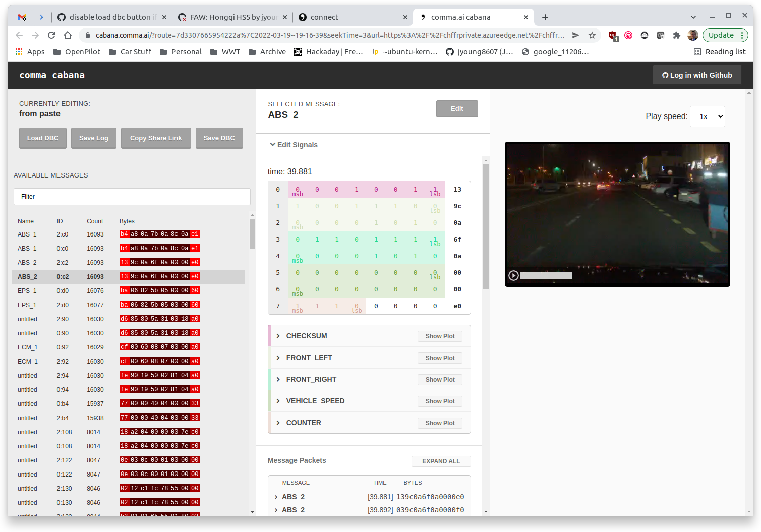Show Plot for VEHICLE_SPEED
The height and width of the screenshot is (532, 761).
coord(439,401)
